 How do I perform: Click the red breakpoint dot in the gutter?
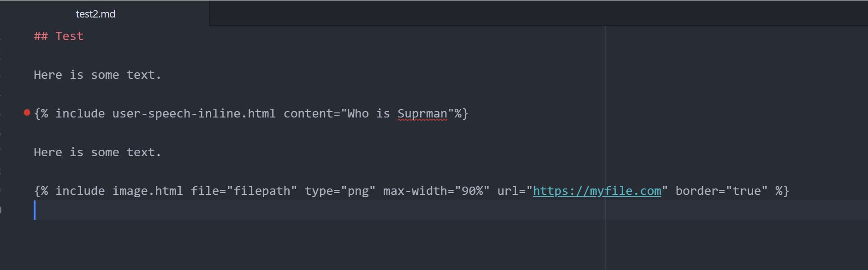(x=26, y=112)
